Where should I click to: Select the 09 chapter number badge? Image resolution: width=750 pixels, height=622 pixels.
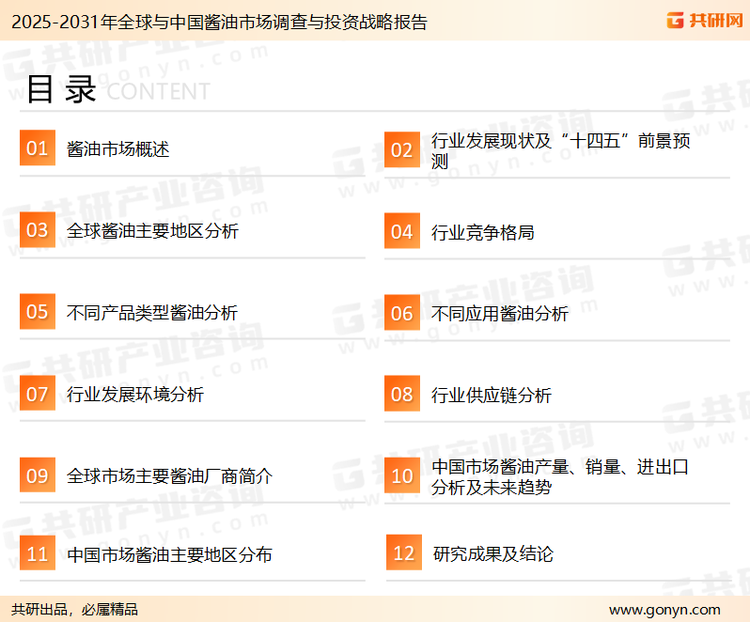[x=37, y=475]
